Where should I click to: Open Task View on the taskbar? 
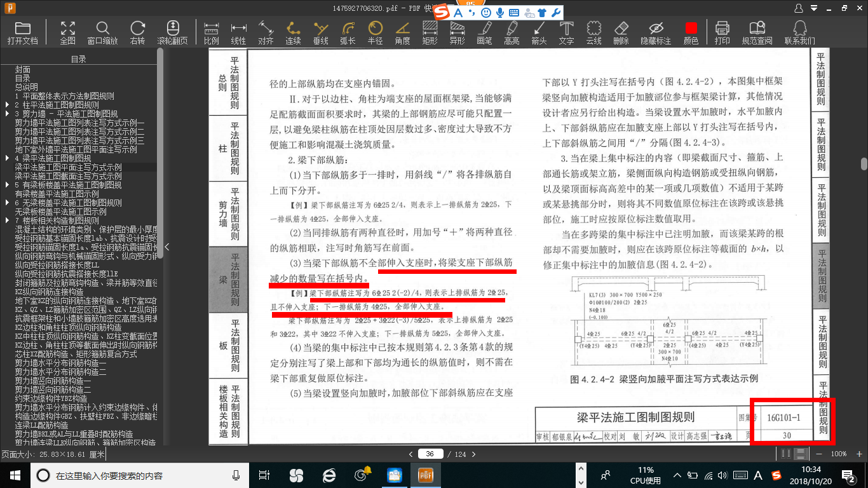tap(265, 475)
